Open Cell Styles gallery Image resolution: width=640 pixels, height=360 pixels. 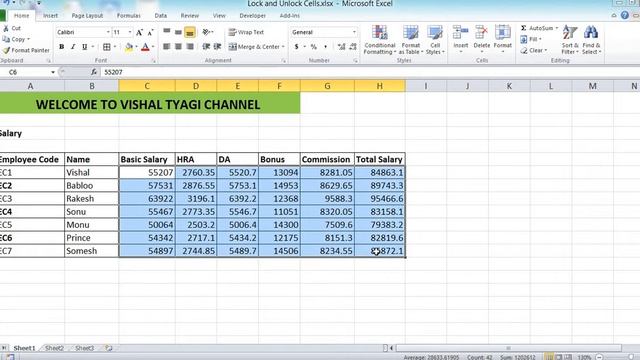(435, 40)
